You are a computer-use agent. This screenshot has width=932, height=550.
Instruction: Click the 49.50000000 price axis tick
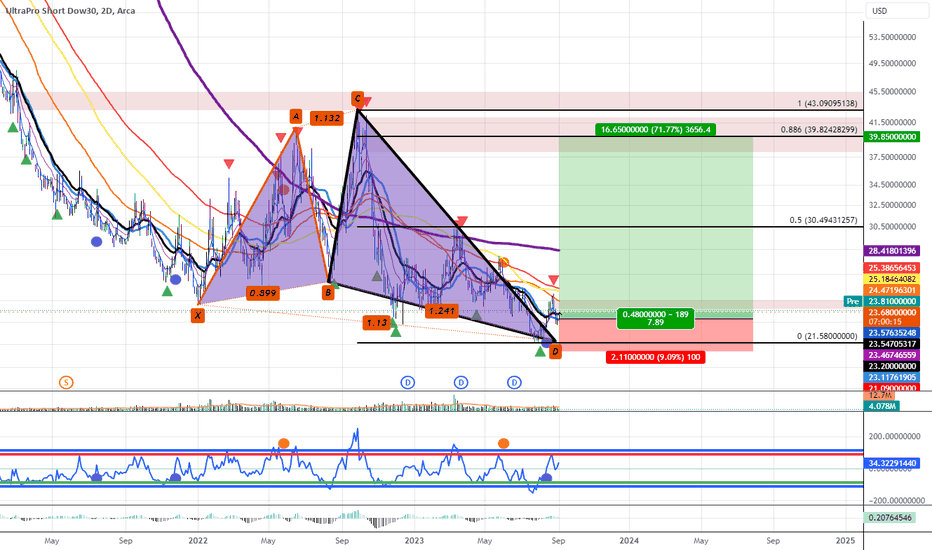pos(892,63)
